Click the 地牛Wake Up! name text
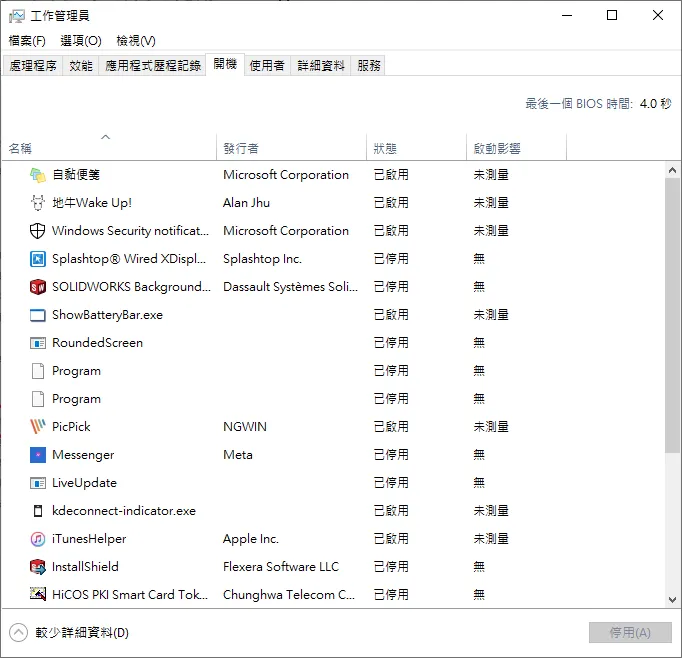The height and width of the screenshot is (658, 682). click(x=92, y=203)
